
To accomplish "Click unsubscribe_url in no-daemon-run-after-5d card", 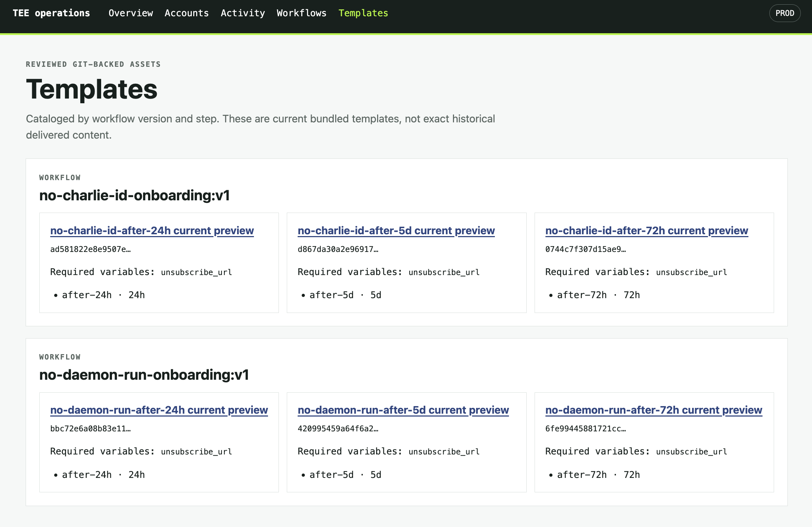I will point(444,452).
